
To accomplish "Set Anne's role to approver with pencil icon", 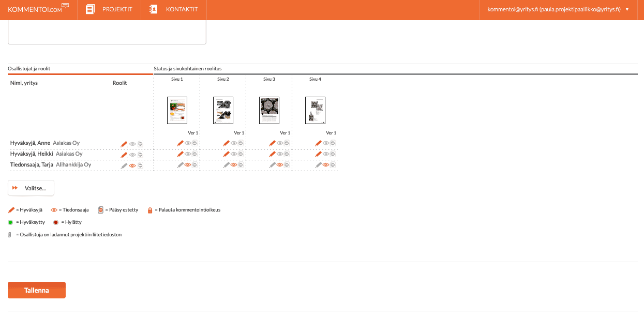I will 124,144.
